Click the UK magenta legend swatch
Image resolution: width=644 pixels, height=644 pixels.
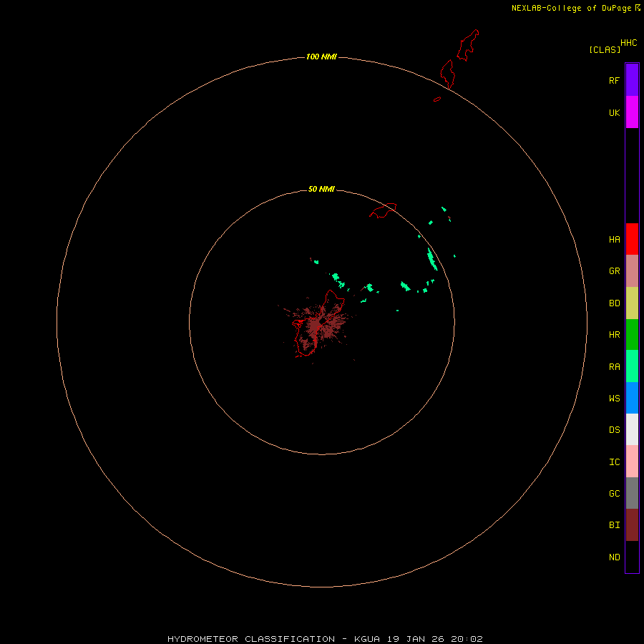pyautogui.click(x=632, y=112)
